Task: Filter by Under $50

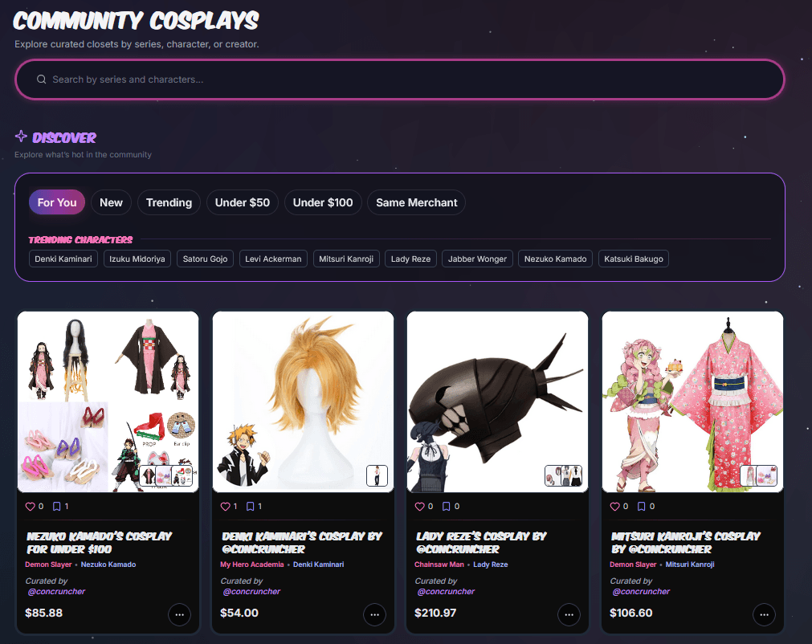Action: click(243, 202)
